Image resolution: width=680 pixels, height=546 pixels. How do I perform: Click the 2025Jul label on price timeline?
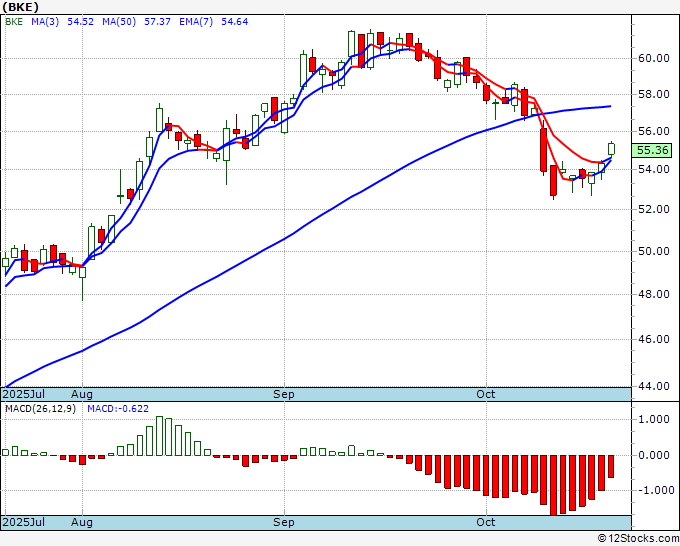(24, 394)
